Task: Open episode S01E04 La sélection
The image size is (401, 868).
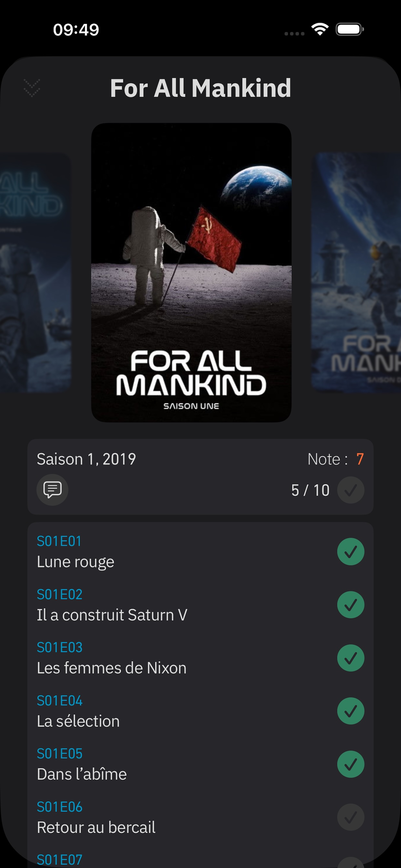Action: click(x=169, y=711)
